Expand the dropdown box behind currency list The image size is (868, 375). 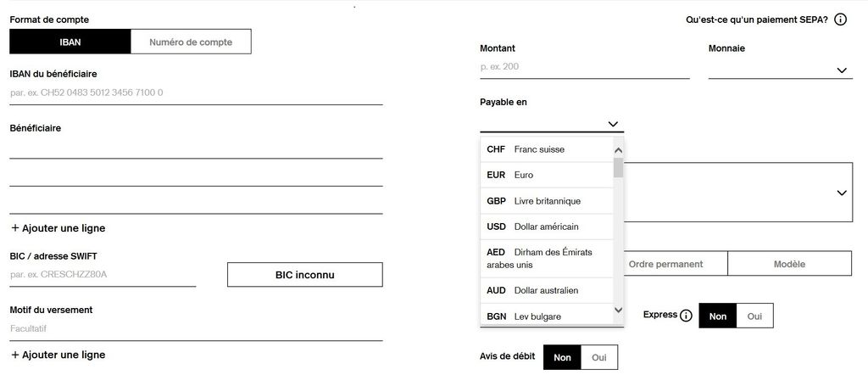click(x=841, y=193)
